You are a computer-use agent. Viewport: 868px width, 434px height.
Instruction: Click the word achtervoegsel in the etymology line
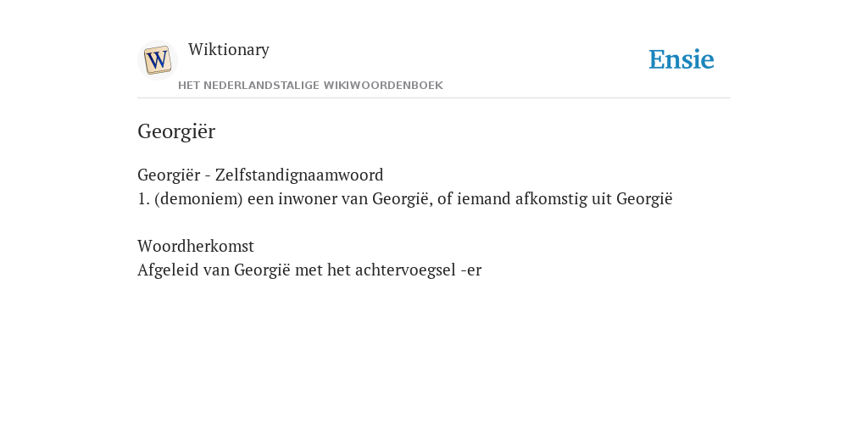click(405, 270)
